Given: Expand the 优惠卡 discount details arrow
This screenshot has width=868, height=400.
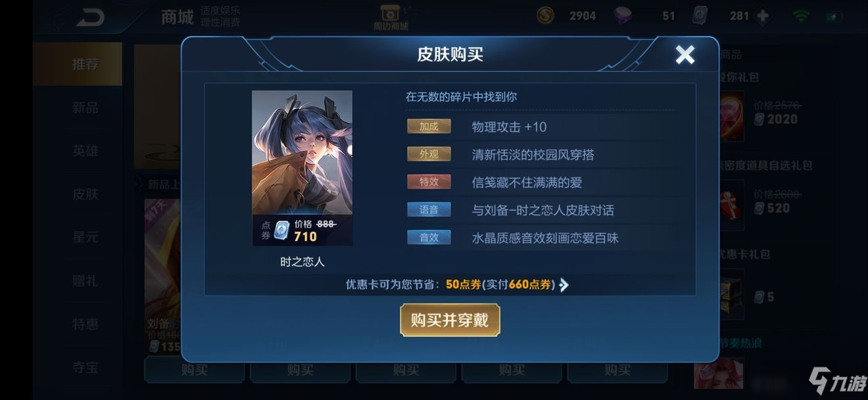Looking at the screenshot, I should (x=564, y=284).
